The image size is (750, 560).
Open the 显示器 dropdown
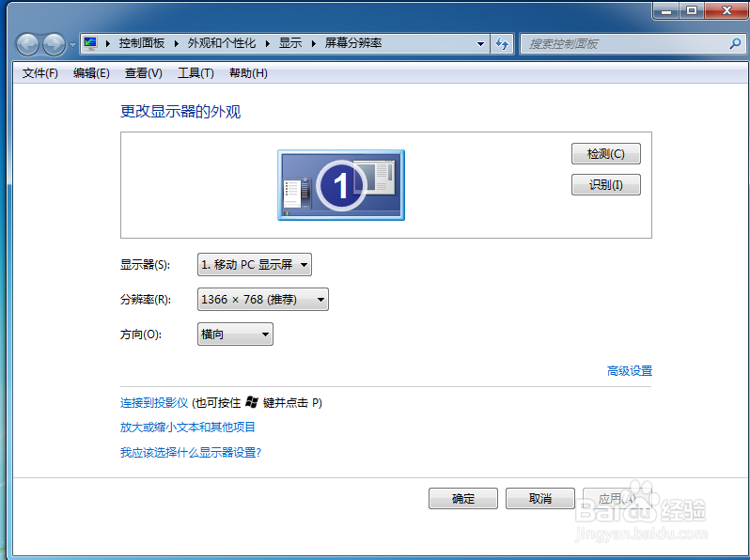[x=255, y=264]
